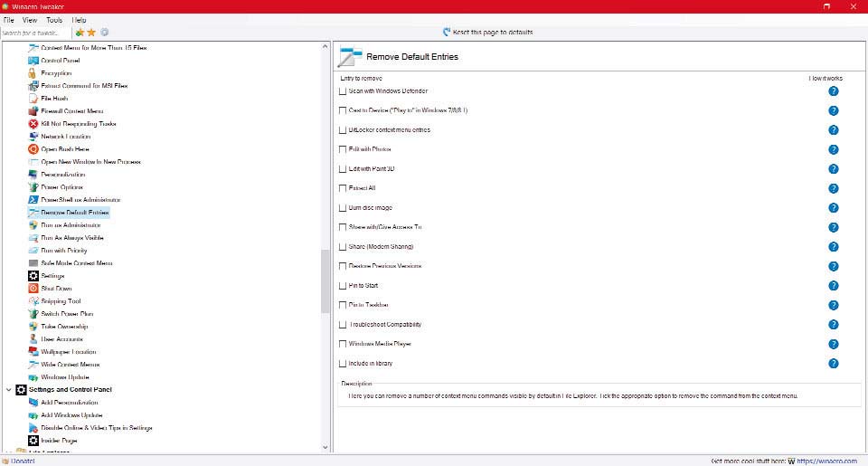The image size is (868, 466).
Task: Tick the Cast to Device checkbox
Action: (343, 110)
